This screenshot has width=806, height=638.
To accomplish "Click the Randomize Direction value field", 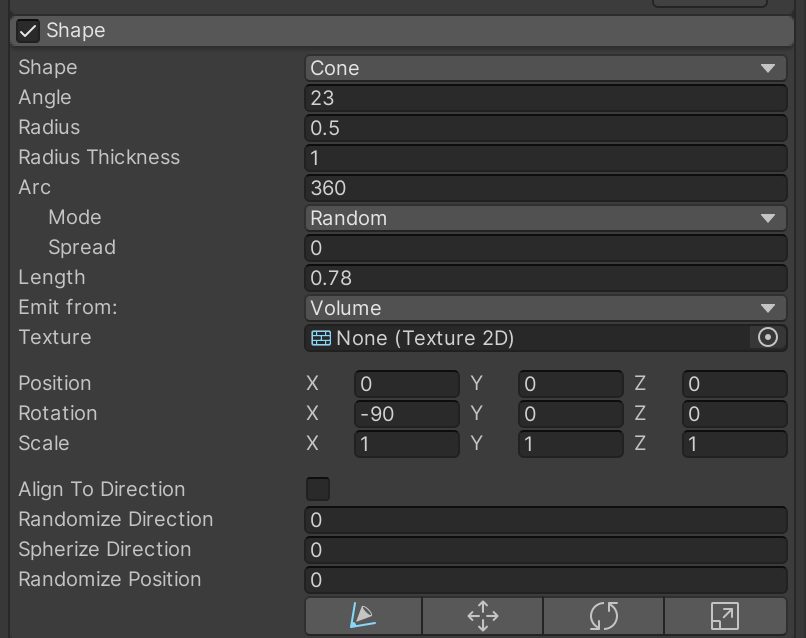I will pyautogui.click(x=545, y=520).
